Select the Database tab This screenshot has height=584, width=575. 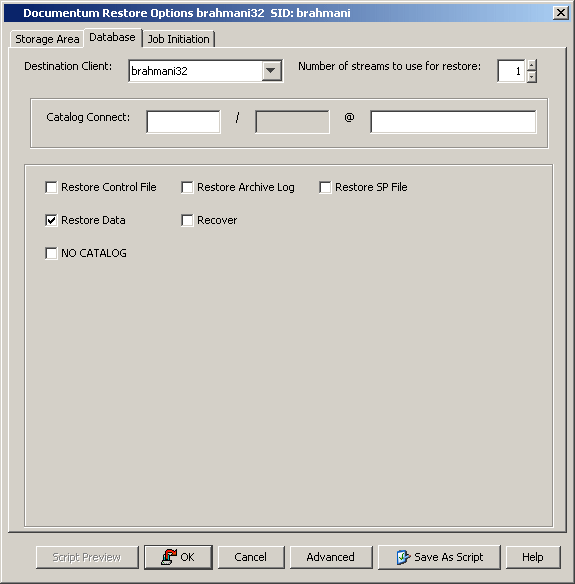point(112,38)
